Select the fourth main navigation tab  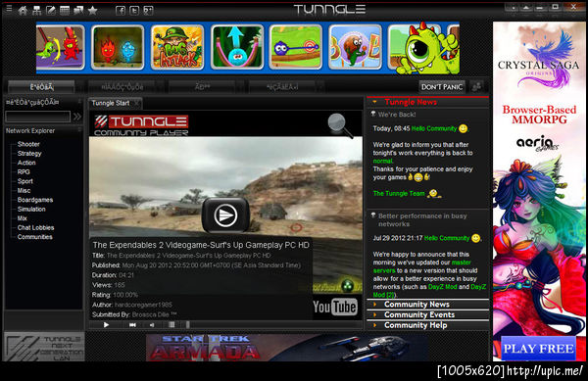click(x=282, y=87)
